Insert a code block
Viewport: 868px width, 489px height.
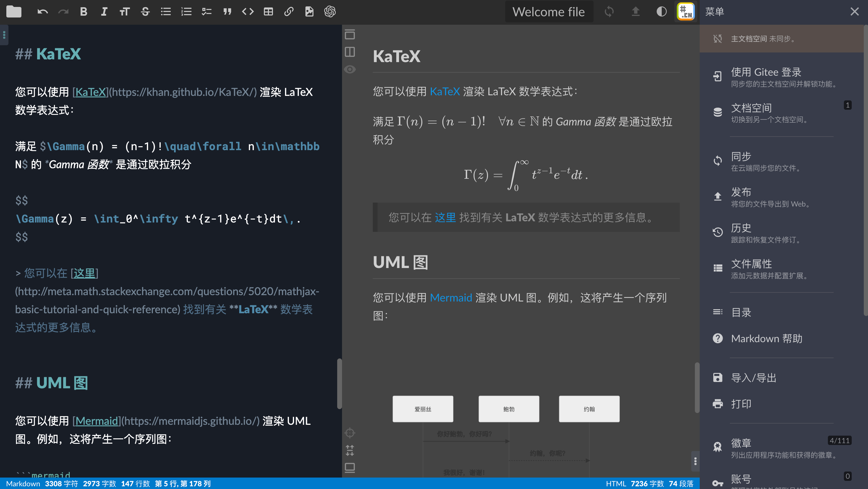click(248, 12)
